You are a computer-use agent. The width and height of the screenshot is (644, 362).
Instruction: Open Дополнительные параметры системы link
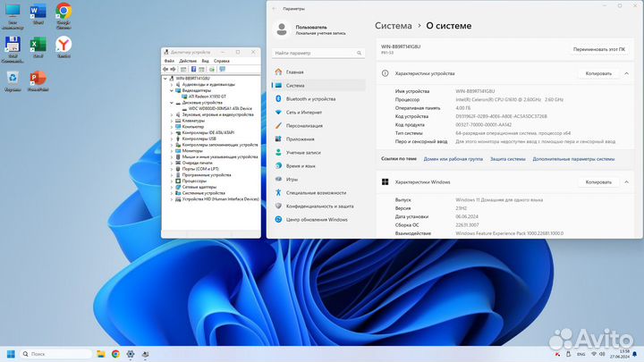tap(573, 159)
